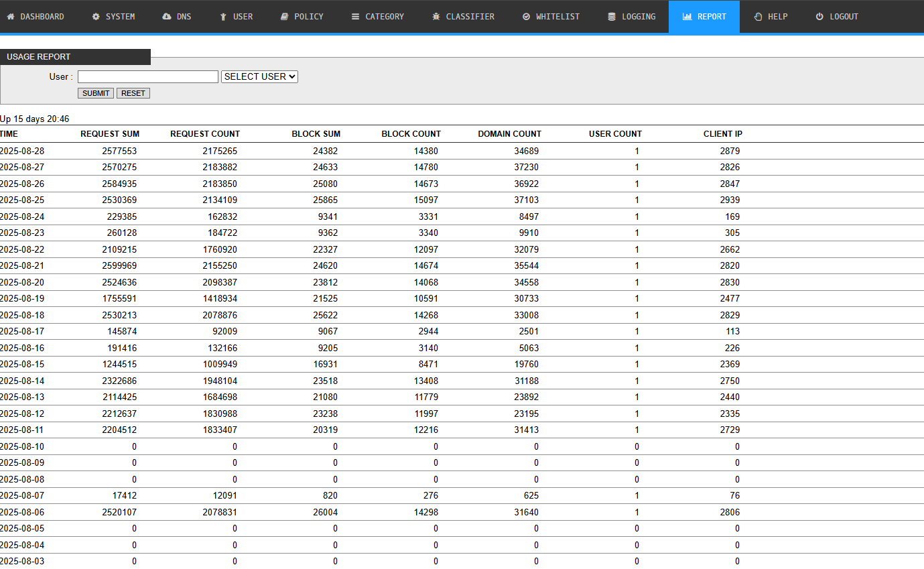
Task: Click the Classifier bug icon
Action: (436, 17)
